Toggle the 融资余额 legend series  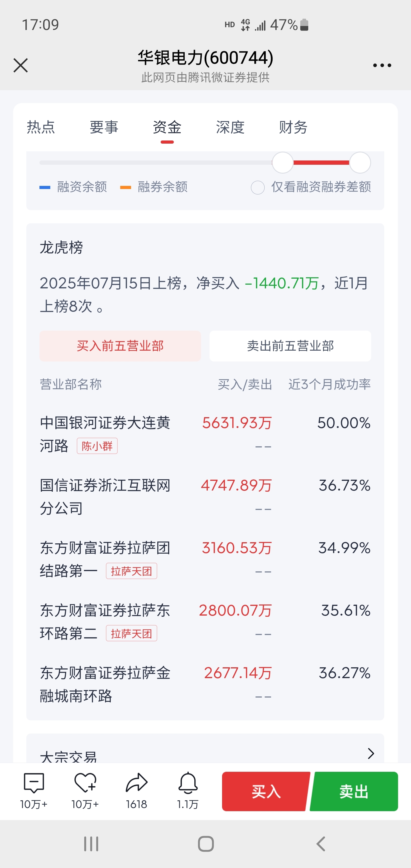click(73, 187)
